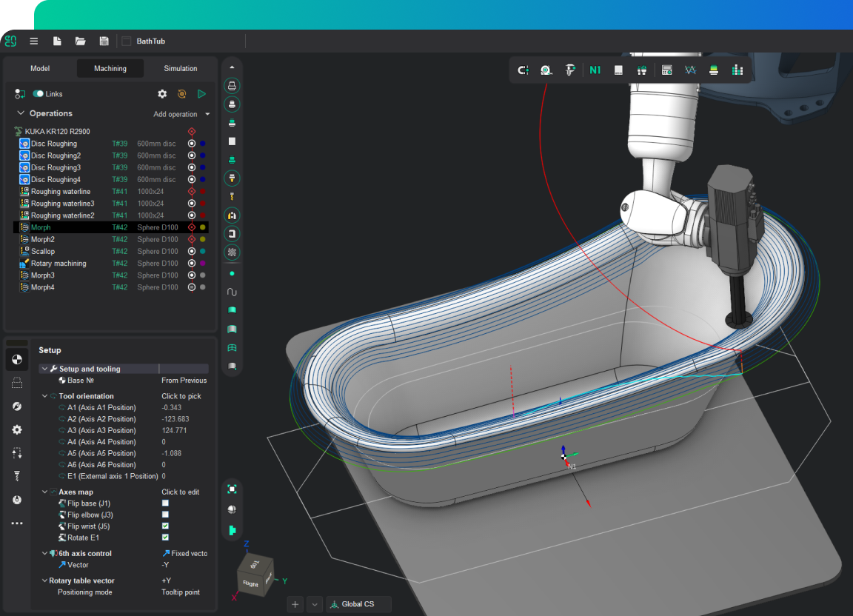
Task: Switch to the Model tab
Action: click(40, 69)
